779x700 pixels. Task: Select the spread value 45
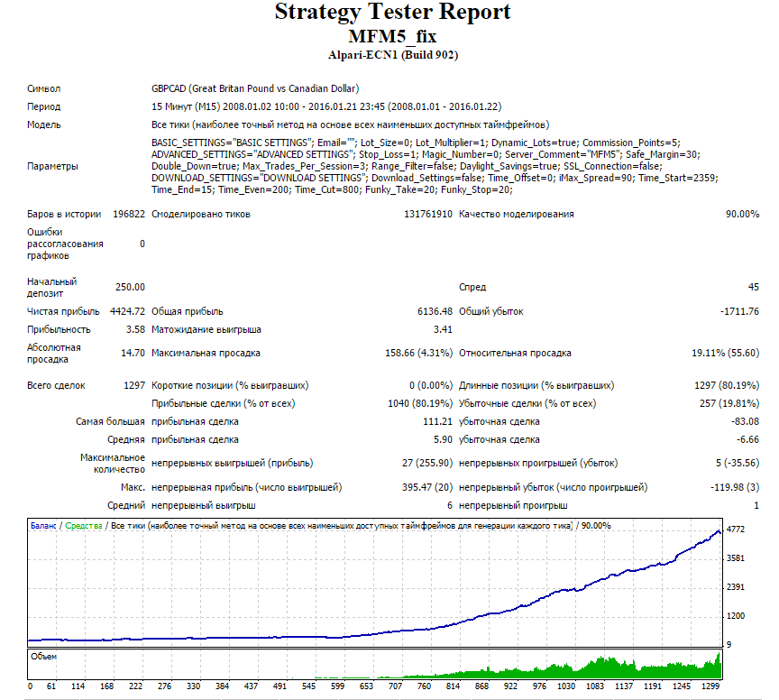(x=754, y=288)
